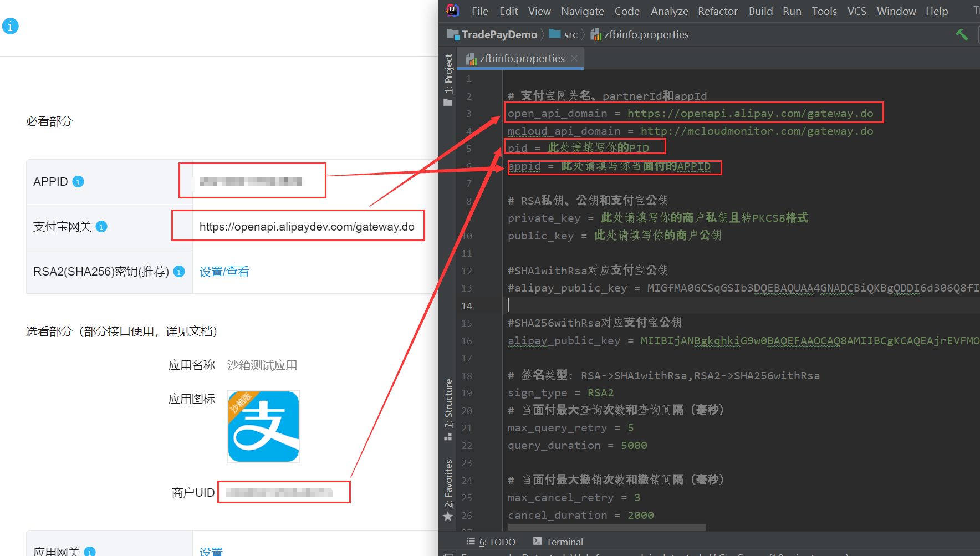Click src in the breadcrumb path
The image size is (980, 556).
tap(571, 34)
